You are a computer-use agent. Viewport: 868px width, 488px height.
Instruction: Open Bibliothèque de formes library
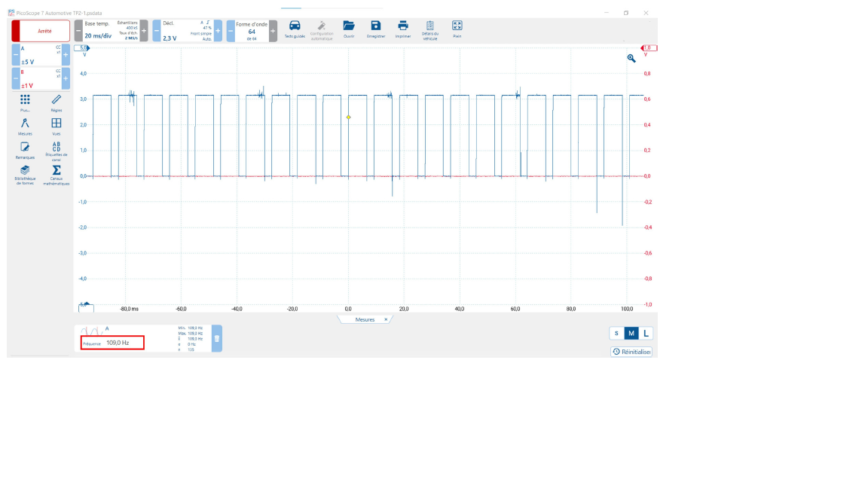(25, 171)
